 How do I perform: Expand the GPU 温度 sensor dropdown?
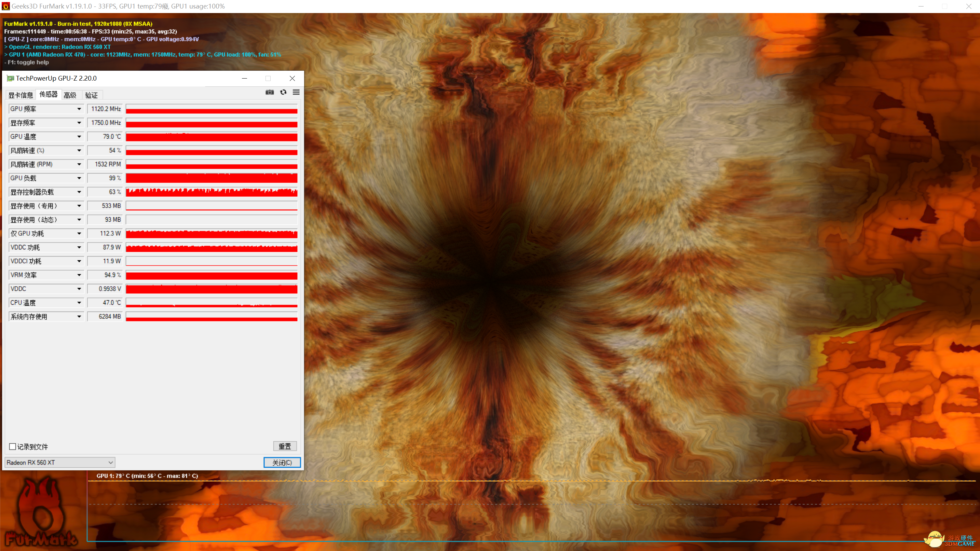pyautogui.click(x=79, y=137)
